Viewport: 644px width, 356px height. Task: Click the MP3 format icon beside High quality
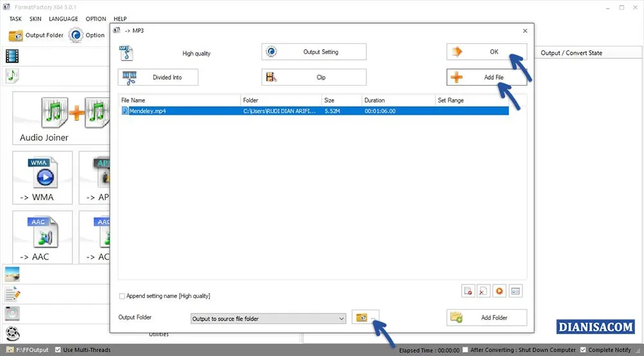(126, 53)
